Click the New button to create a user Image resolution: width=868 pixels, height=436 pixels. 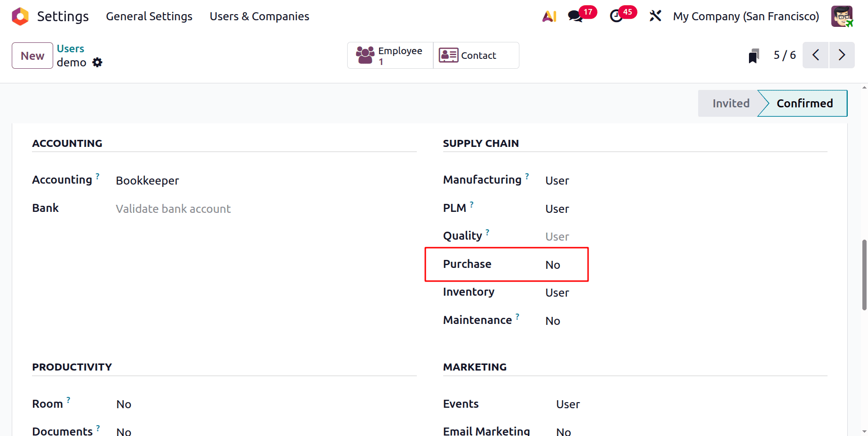[32, 55]
